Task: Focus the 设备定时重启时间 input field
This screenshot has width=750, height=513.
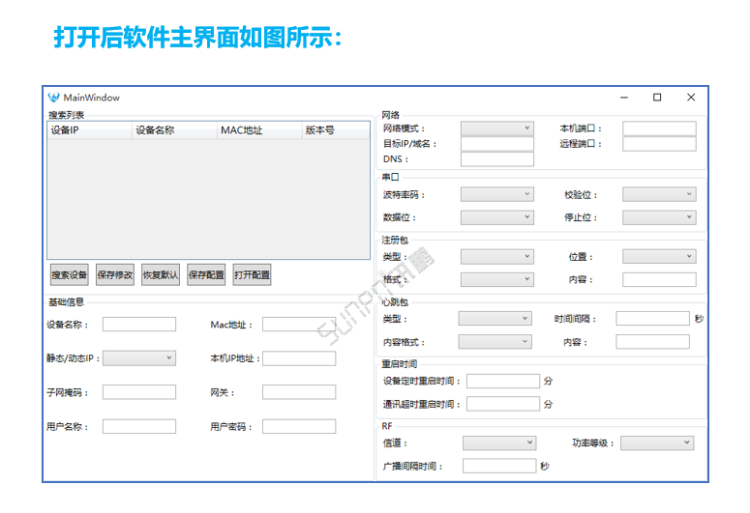Action: pyautogui.click(x=503, y=381)
